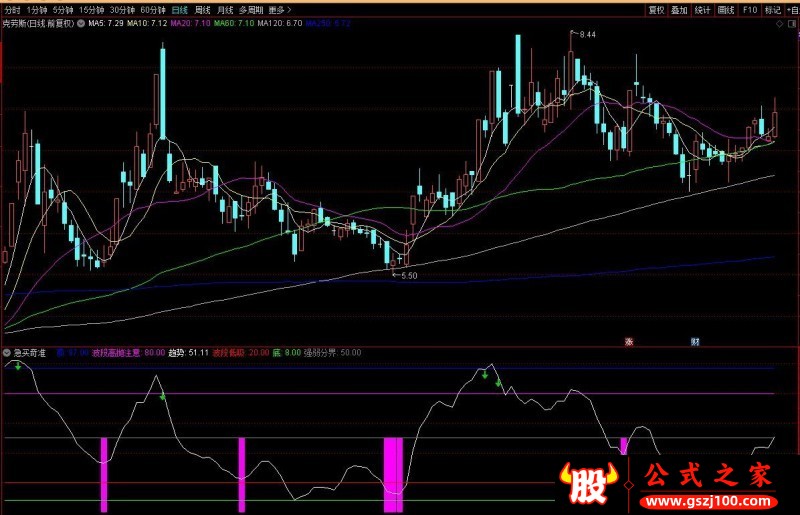
Task: Select the 60分钟 period tab
Action: coord(152,8)
